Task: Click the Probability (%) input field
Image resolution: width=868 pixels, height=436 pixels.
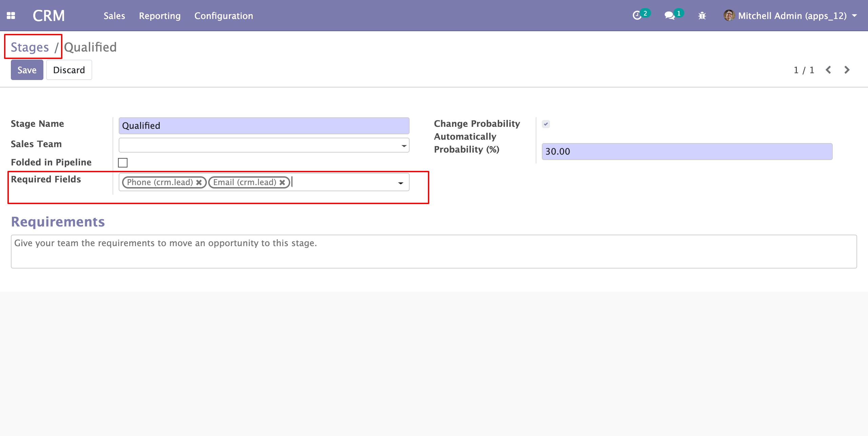Action: coord(687,152)
